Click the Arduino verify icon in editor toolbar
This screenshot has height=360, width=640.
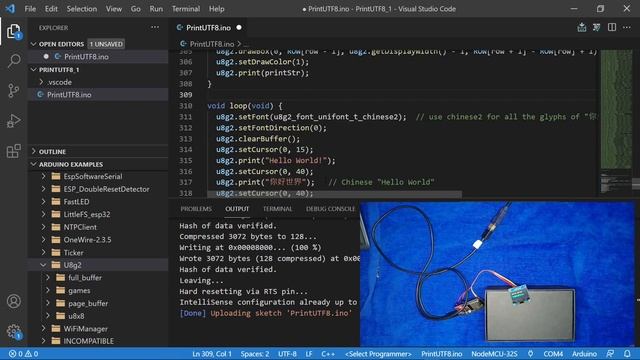tap(596, 27)
